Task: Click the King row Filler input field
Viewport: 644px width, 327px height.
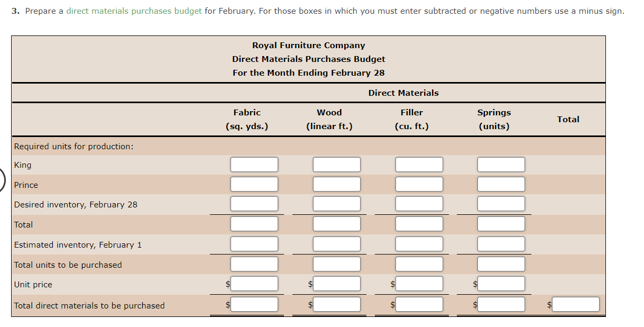Action: point(419,164)
